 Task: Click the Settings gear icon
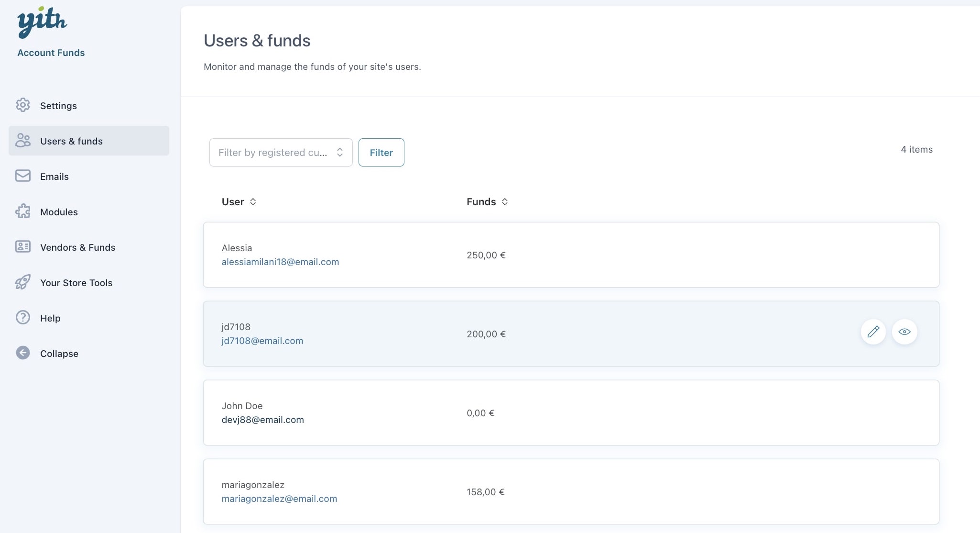point(23,105)
